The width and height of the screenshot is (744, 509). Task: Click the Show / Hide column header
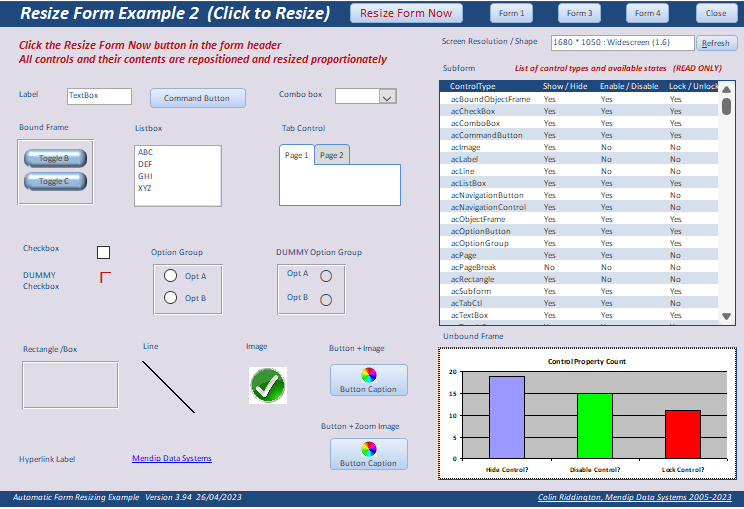565,86
